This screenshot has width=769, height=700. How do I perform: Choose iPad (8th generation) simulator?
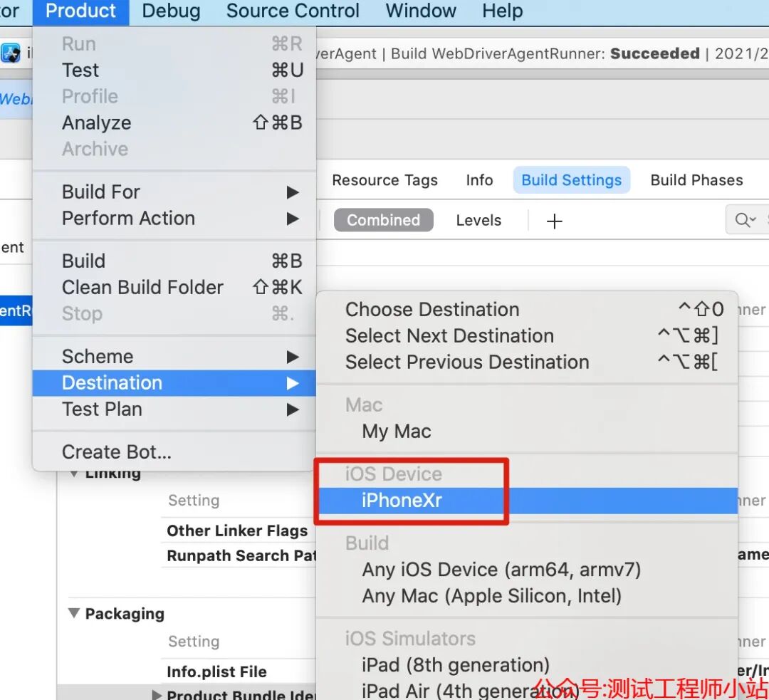tap(527, 666)
